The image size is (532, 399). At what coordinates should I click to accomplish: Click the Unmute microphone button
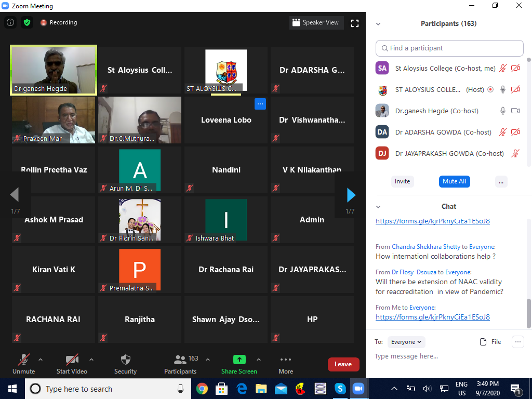click(x=23, y=364)
